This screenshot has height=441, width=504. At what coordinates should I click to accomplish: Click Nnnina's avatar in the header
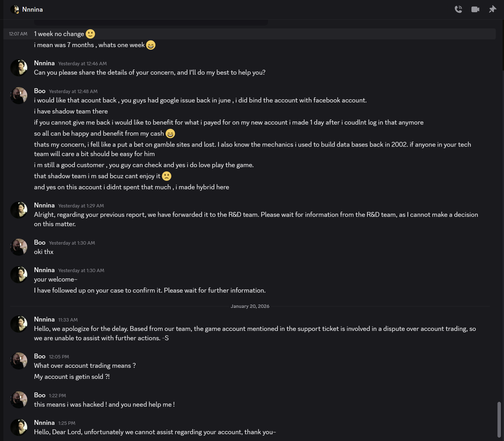14,9
